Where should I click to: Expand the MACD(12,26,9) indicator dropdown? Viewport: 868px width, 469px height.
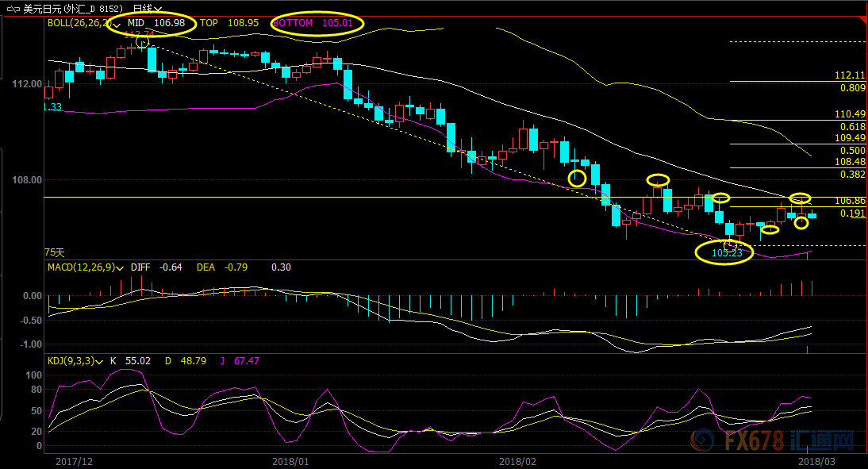point(120,268)
